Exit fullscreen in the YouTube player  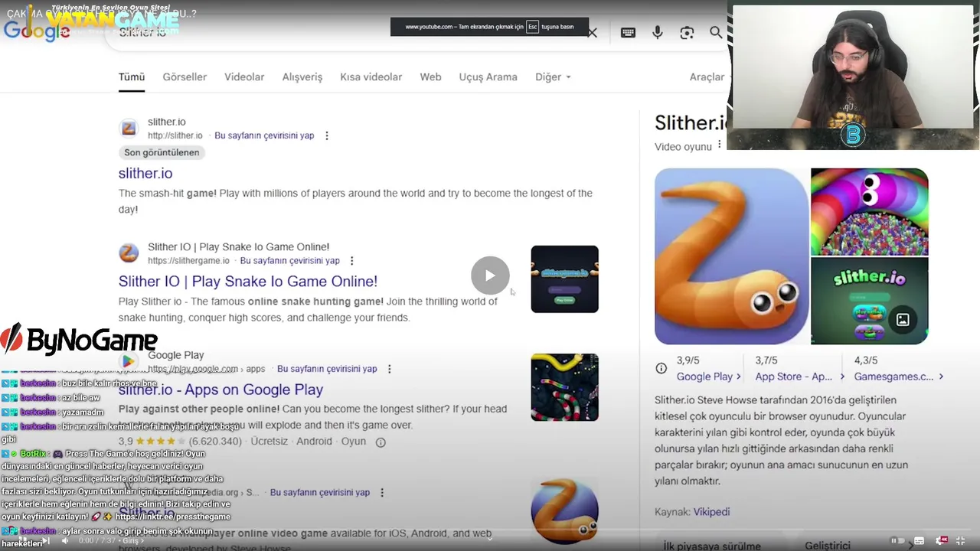pos(961,541)
